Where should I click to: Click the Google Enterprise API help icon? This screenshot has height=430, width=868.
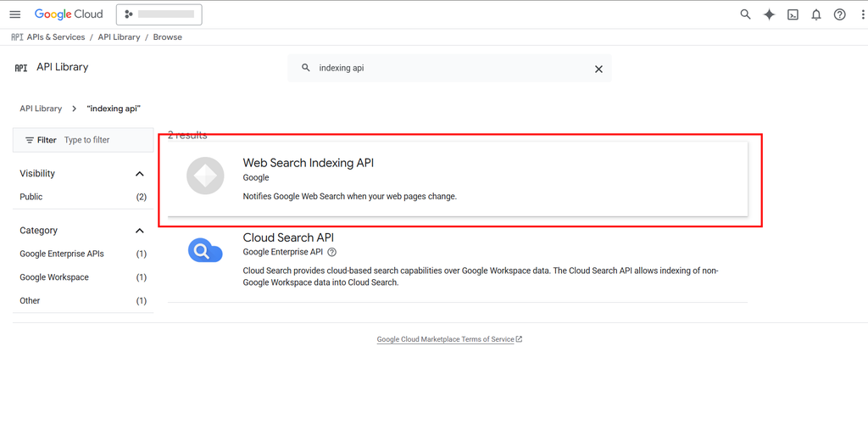(x=331, y=252)
